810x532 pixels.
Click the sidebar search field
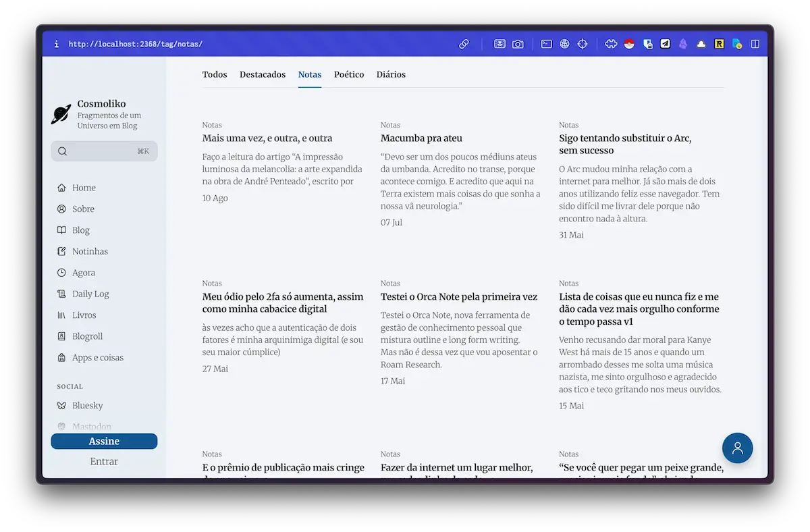(x=104, y=151)
